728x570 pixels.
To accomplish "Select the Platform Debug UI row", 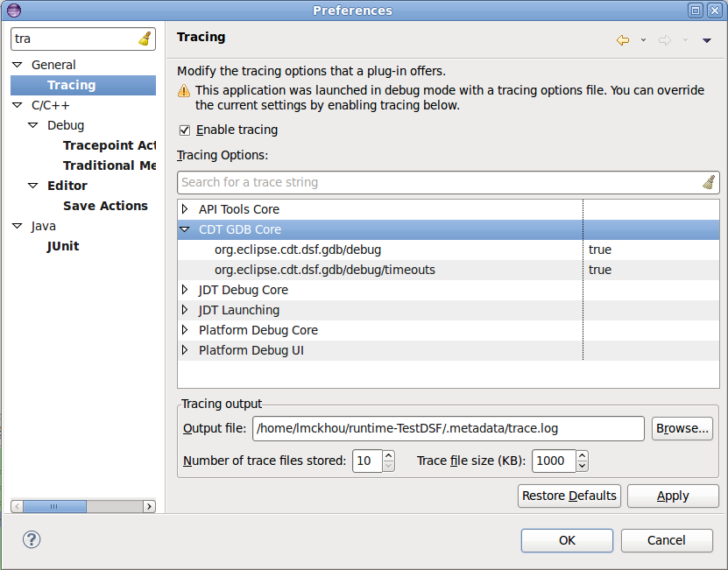I will tap(449, 350).
